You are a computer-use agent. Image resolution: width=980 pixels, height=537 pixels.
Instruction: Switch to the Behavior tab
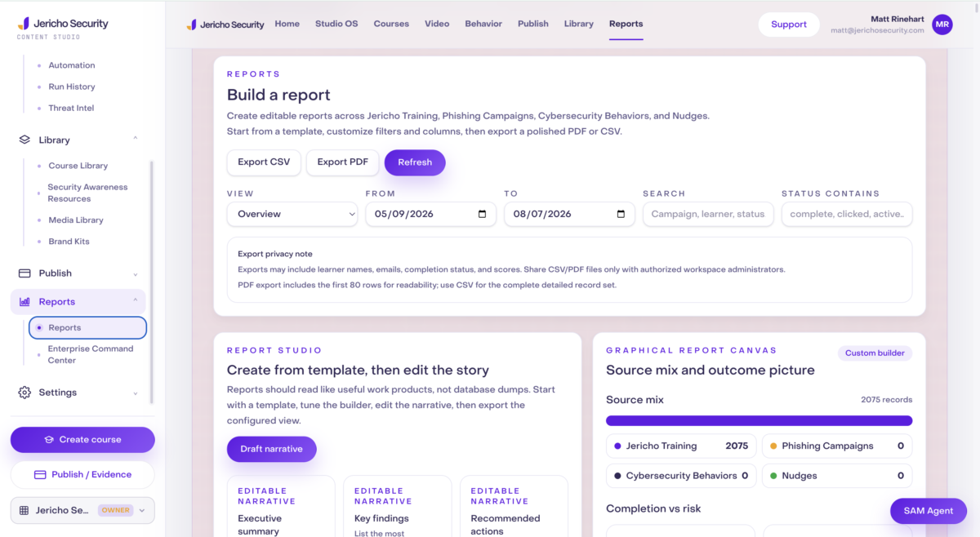(483, 24)
